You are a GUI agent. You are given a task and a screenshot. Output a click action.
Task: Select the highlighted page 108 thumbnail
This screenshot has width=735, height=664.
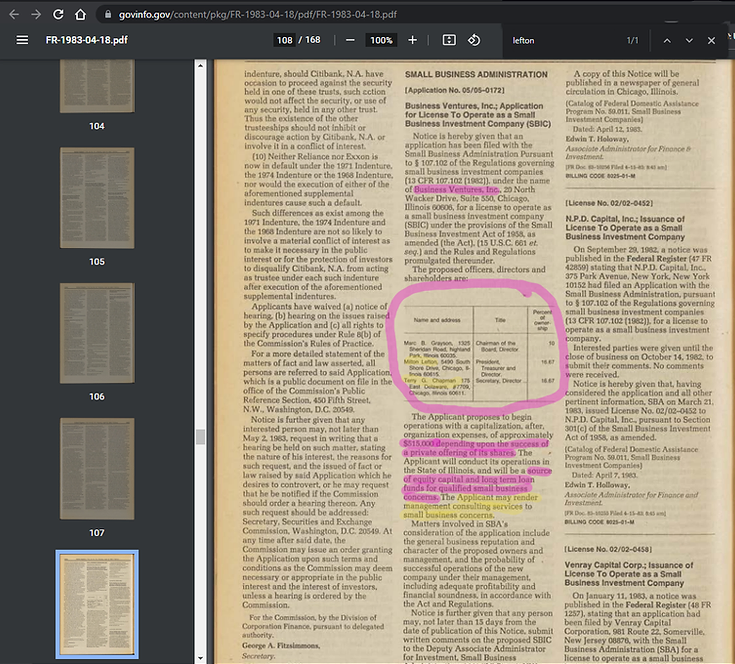(97, 604)
